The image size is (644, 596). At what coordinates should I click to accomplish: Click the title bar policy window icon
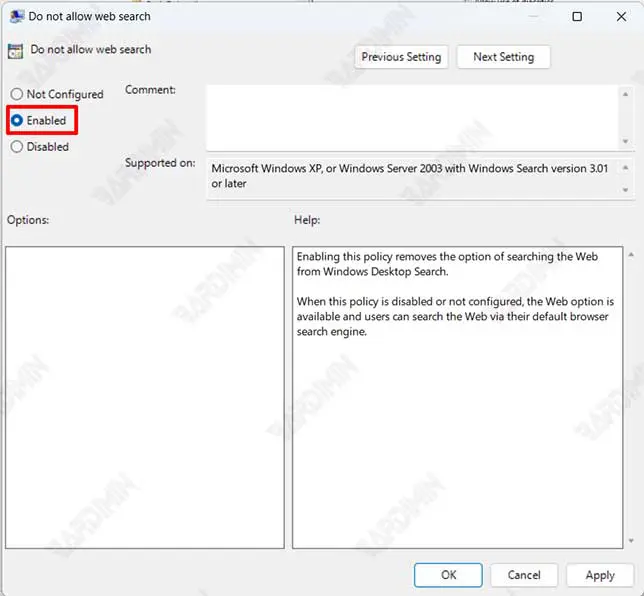tap(16, 16)
